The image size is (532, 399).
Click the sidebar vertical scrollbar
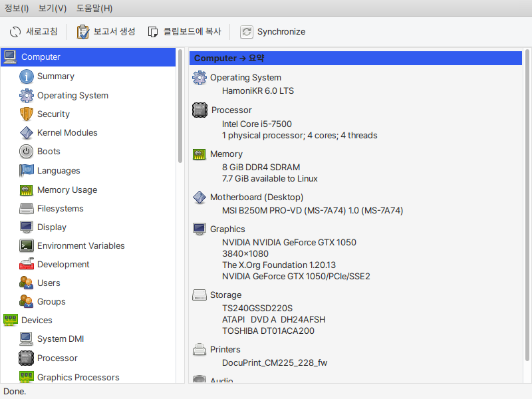[180, 106]
